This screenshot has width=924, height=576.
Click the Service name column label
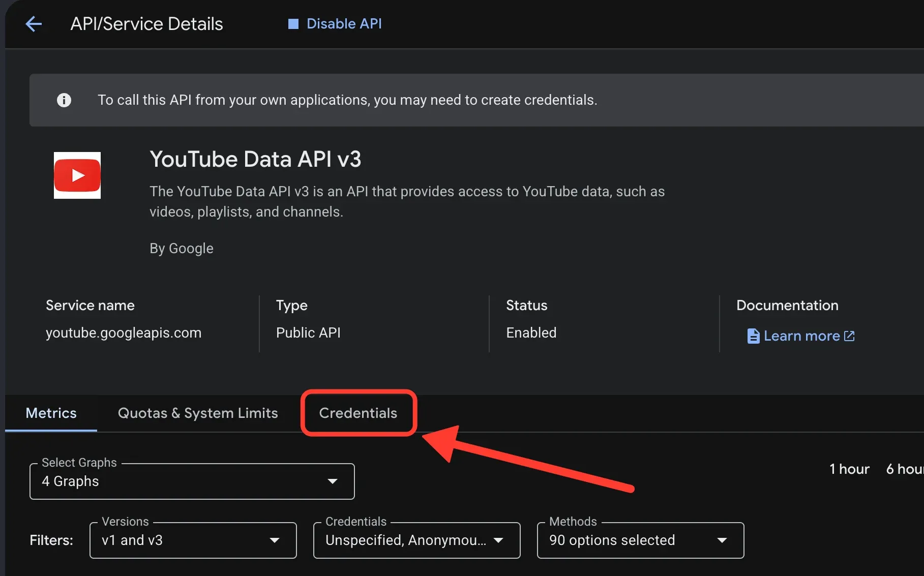click(90, 306)
